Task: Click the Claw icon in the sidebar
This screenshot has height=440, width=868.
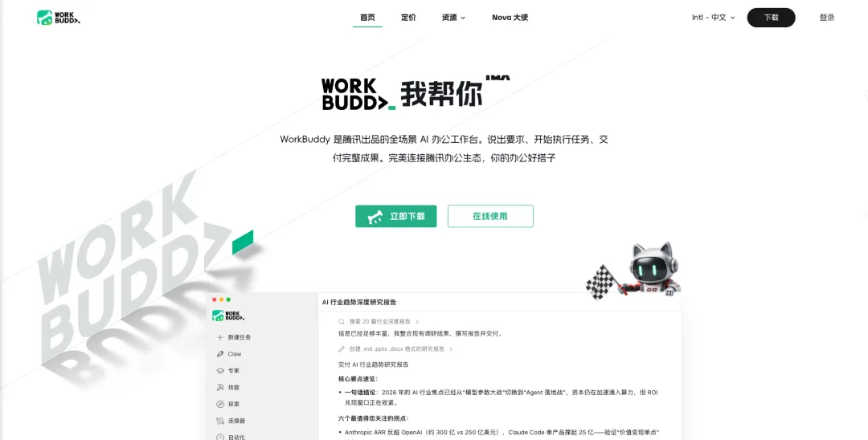Action: coord(219,354)
